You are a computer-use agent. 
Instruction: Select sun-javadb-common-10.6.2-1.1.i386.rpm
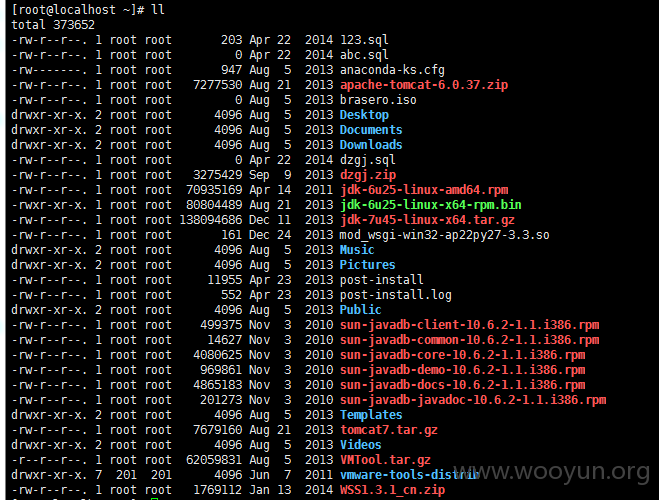(469, 340)
